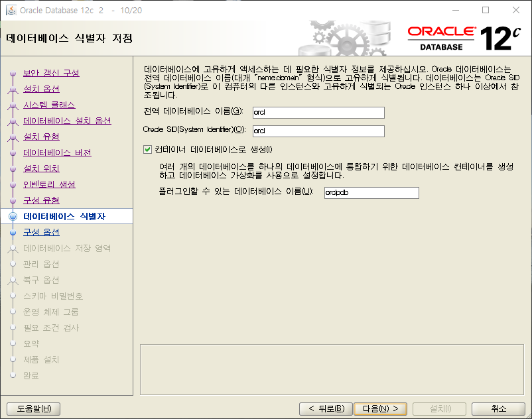Click the step bullet icon beside 구성 유형
This screenshot has height=419, width=532.
(x=13, y=201)
